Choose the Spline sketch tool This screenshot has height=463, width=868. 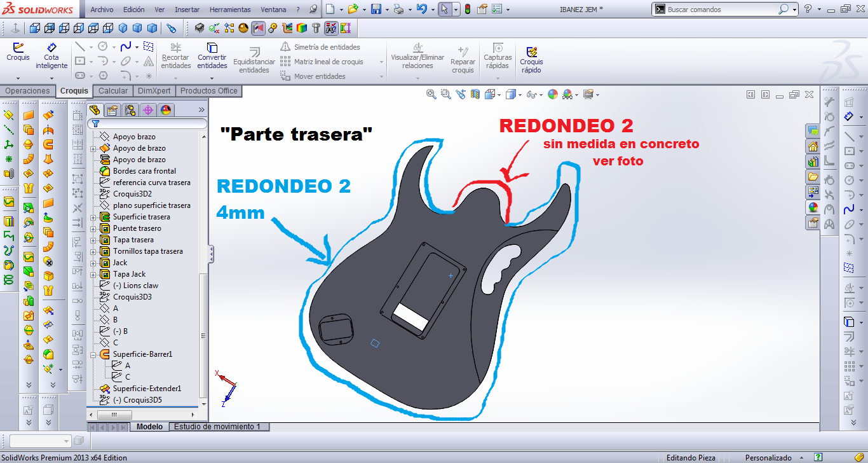[126, 46]
